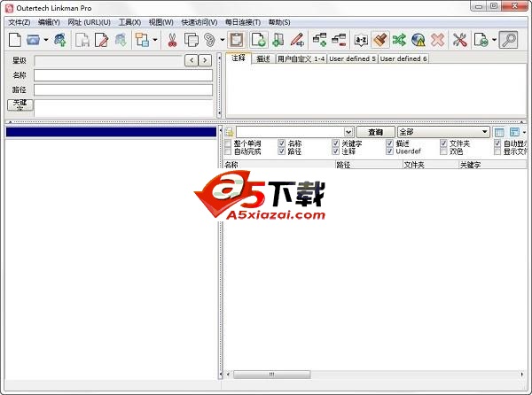Screen dimensions: 532x395
Task: Toggle the 路径 search checkbox
Action: pyautogui.click(x=282, y=151)
